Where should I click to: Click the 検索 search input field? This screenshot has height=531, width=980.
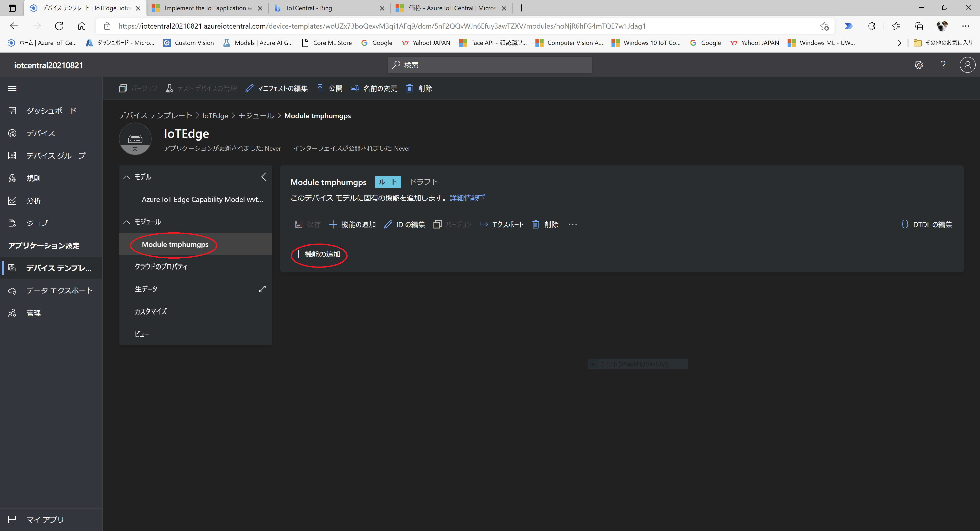click(x=490, y=65)
